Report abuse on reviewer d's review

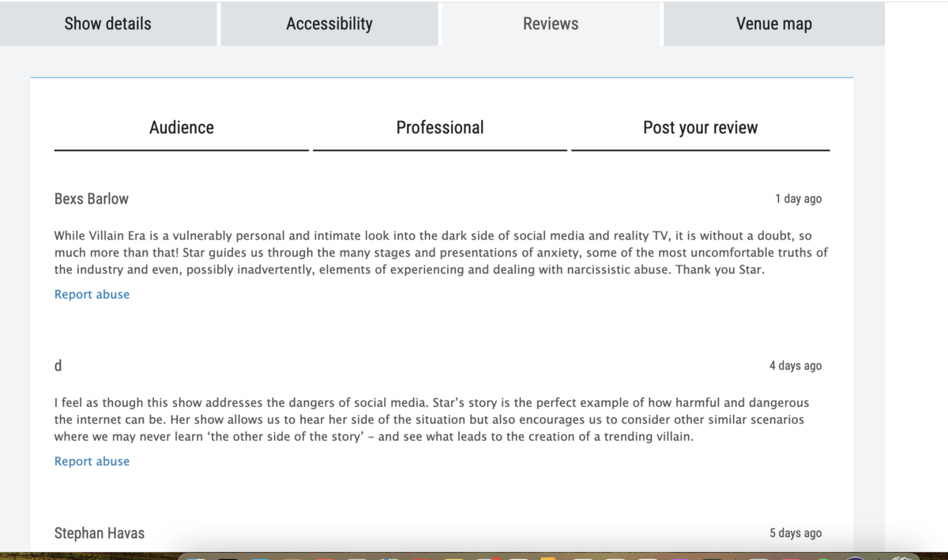(92, 461)
